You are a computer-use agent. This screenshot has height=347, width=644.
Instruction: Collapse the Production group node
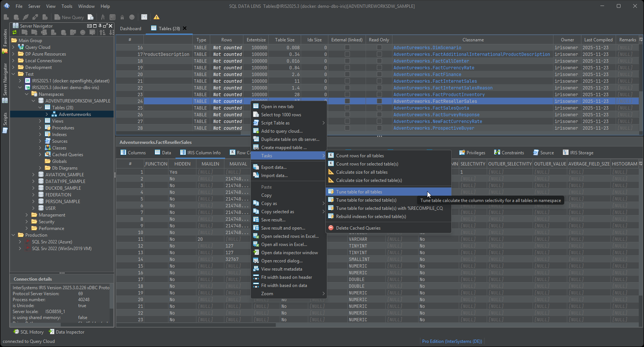point(13,235)
